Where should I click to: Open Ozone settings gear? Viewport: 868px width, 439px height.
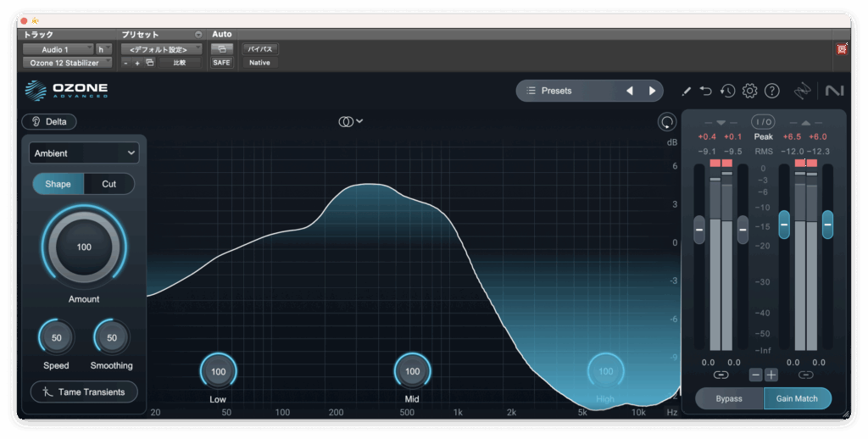[749, 91]
